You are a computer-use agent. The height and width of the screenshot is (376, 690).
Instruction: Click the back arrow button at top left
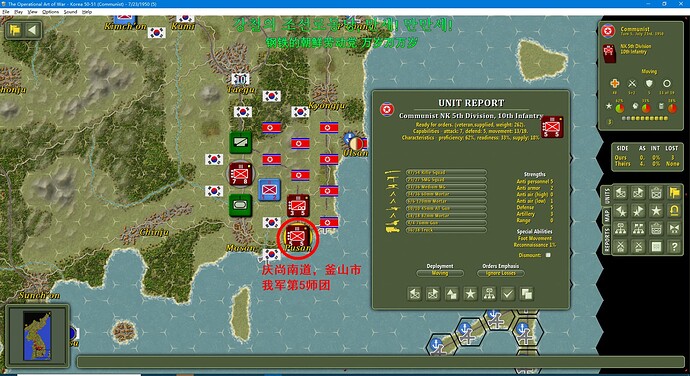click(32, 30)
